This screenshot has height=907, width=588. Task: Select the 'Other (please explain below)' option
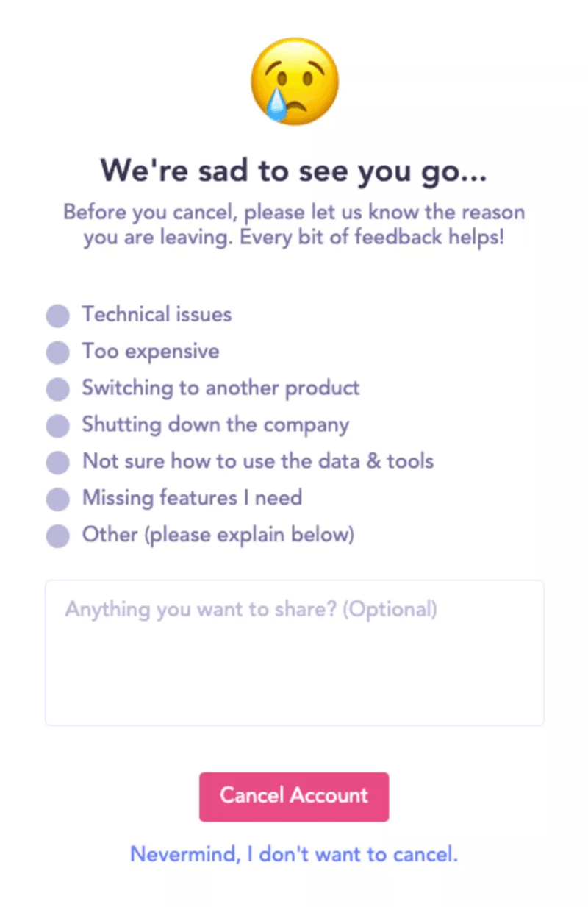57,536
